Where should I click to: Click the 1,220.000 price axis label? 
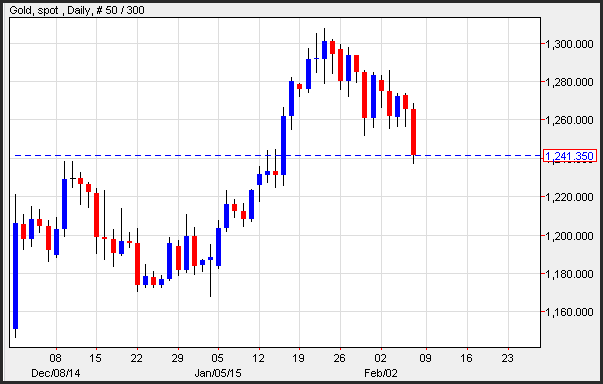(x=570, y=197)
